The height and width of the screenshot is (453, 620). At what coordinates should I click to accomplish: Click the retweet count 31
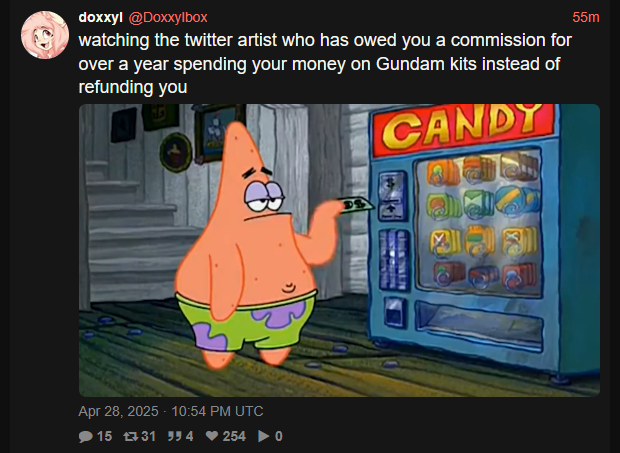148,436
